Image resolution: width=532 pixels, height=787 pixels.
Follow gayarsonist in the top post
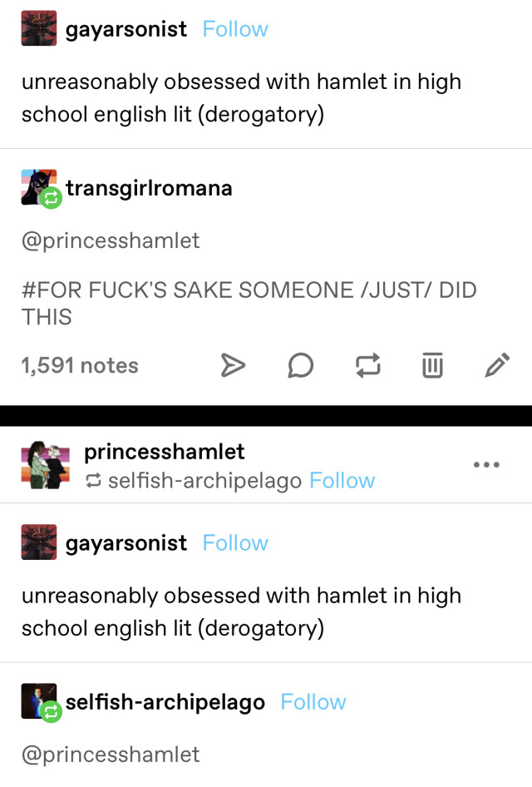click(235, 29)
